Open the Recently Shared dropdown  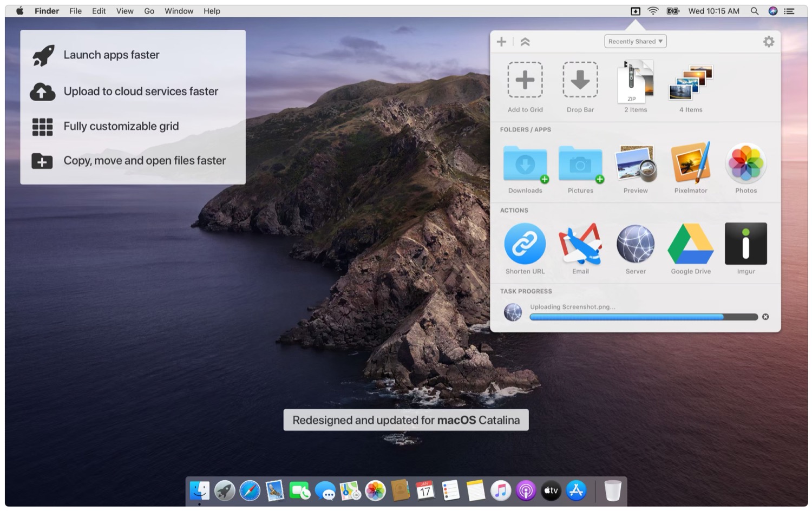coord(635,42)
